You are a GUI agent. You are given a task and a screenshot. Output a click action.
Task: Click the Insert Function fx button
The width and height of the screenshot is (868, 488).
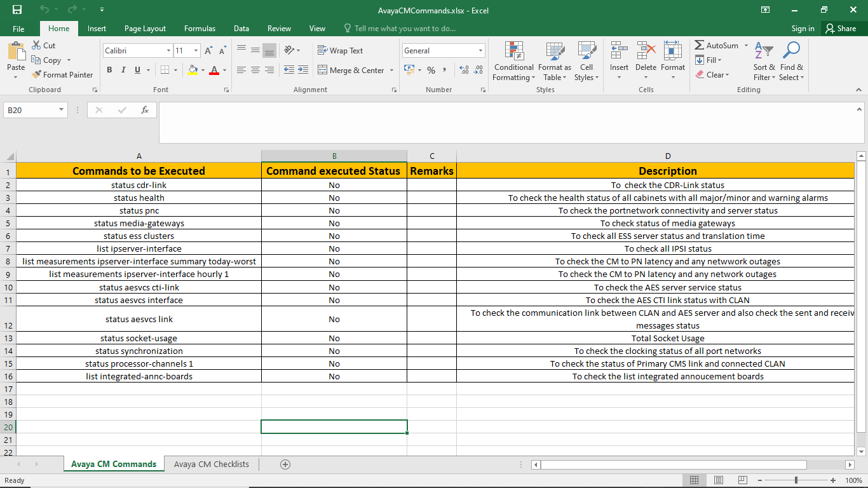coord(145,110)
